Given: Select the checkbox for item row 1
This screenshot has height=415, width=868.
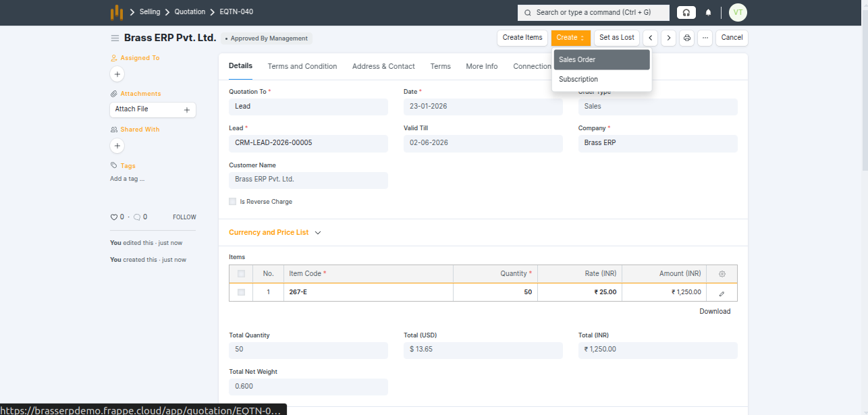Looking at the screenshot, I should pos(241,292).
